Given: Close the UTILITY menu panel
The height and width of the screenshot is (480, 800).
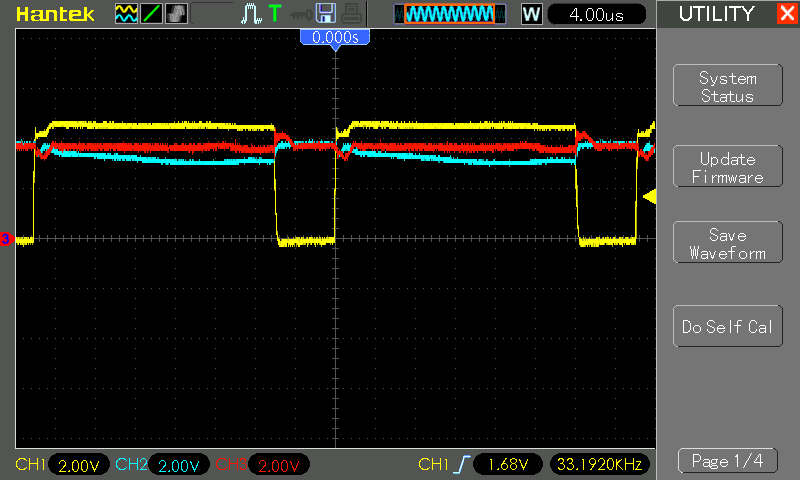Looking at the screenshot, I should click(x=786, y=14).
